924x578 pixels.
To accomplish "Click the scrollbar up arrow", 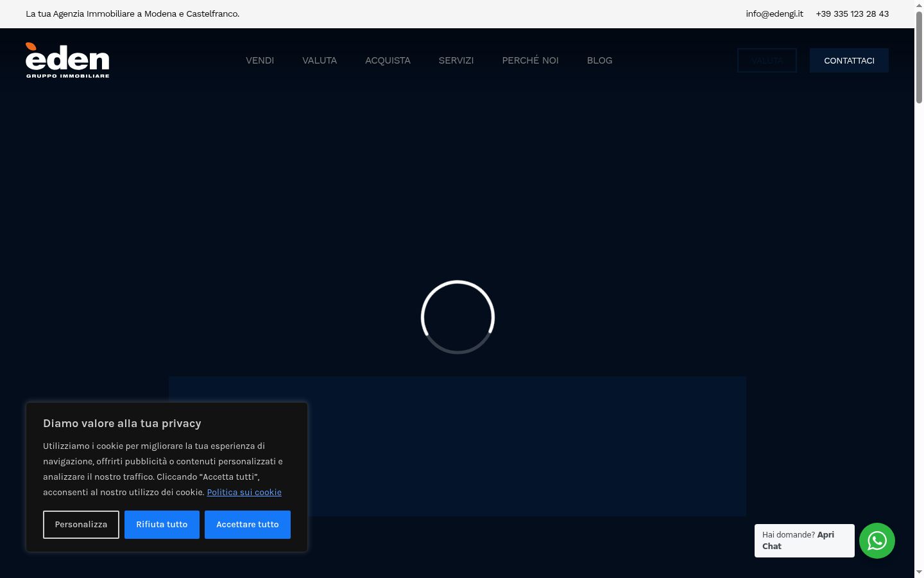I will click(x=919, y=5).
